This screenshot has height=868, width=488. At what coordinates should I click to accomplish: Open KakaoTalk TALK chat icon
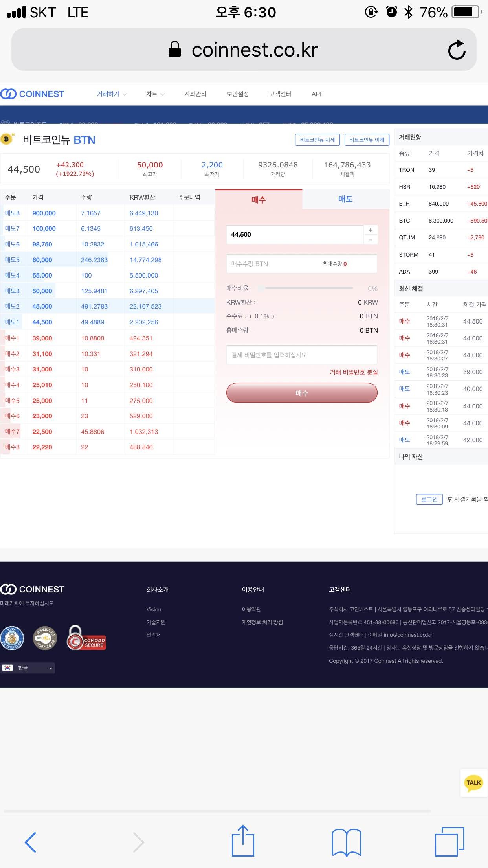tap(473, 783)
